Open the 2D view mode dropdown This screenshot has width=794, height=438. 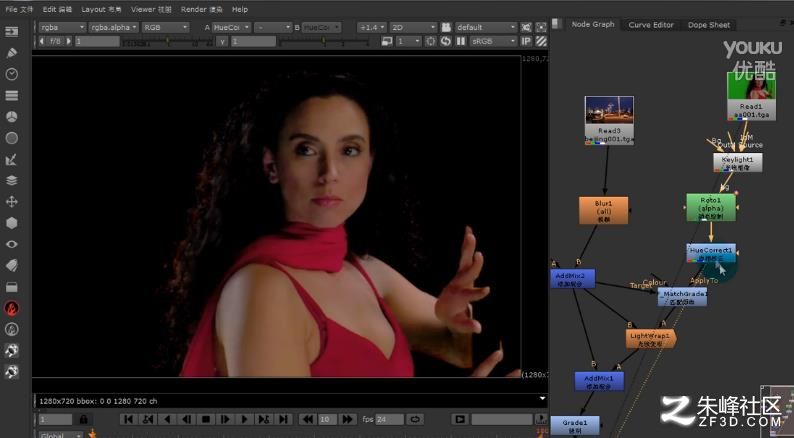(413, 27)
